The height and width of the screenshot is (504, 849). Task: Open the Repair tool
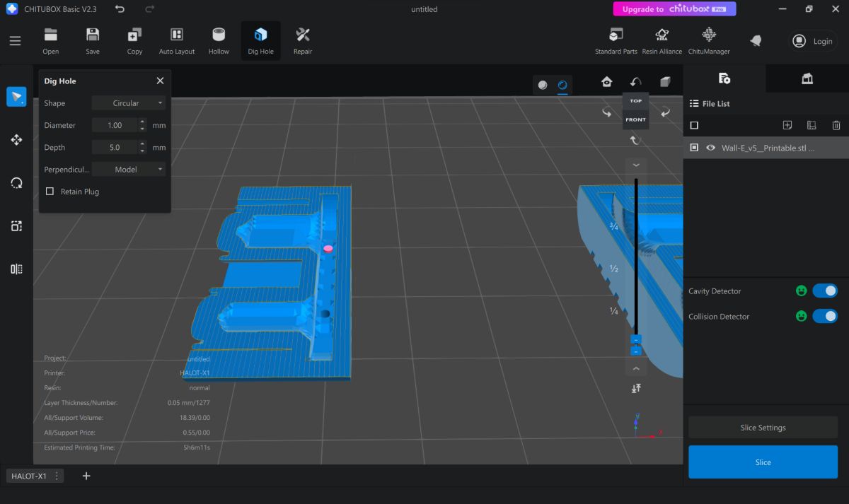click(303, 40)
